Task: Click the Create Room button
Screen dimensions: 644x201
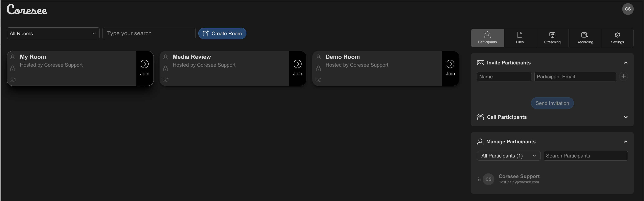Action: click(222, 33)
